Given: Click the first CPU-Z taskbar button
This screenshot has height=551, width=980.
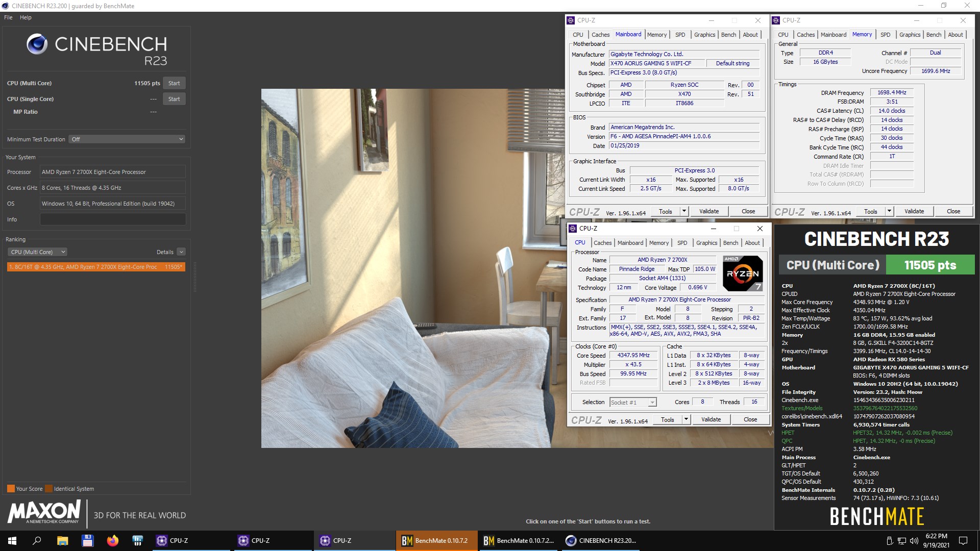Looking at the screenshot, I should pyautogui.click(x=190, y=540).
